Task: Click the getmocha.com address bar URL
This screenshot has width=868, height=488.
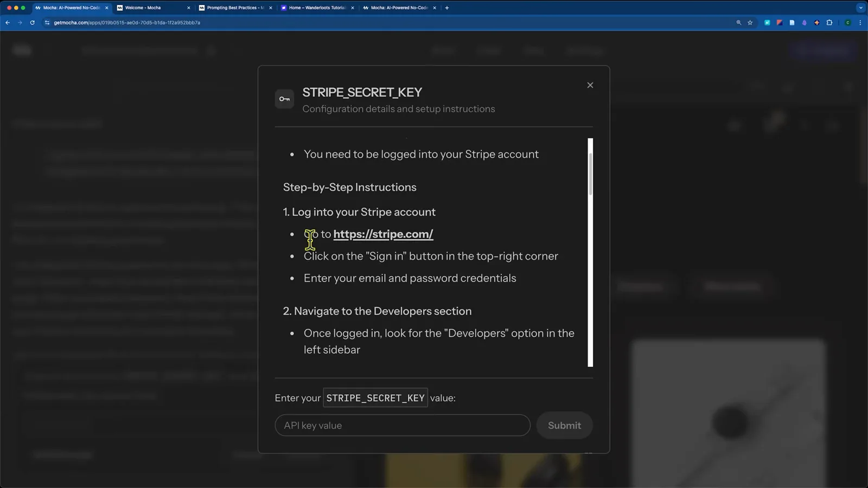Action: point(127,23)
